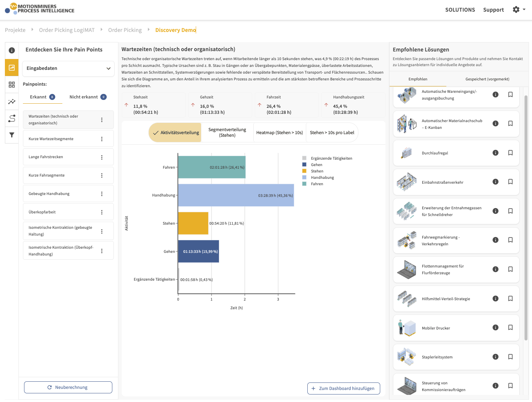Show info for Staplerleitsystem
The image size is (532, 402).
tap(496, 357)
